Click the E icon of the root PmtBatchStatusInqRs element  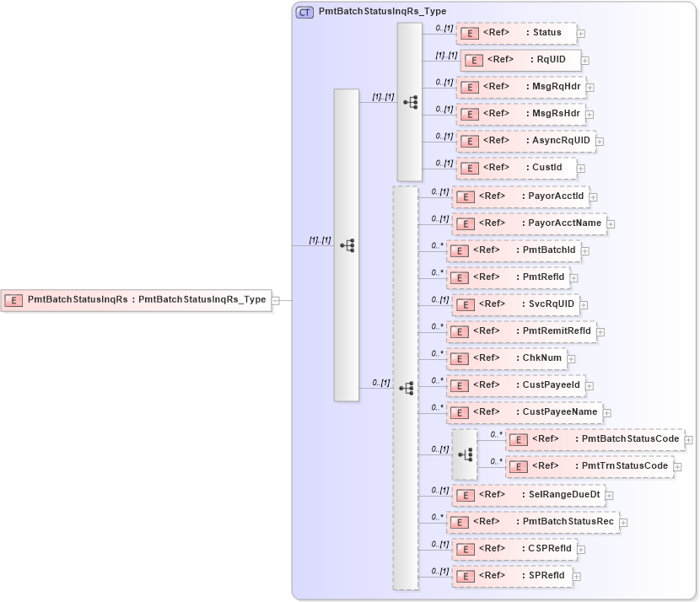tap(13, 299)
